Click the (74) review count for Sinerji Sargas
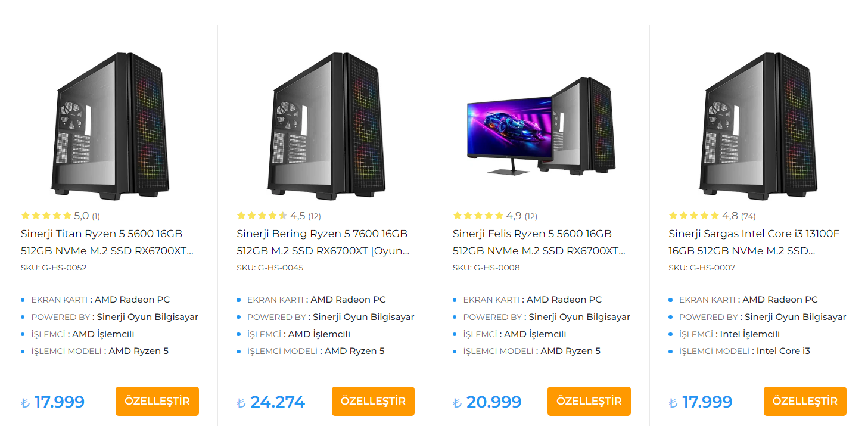The image size is (868, 426). tap(748, 216)
